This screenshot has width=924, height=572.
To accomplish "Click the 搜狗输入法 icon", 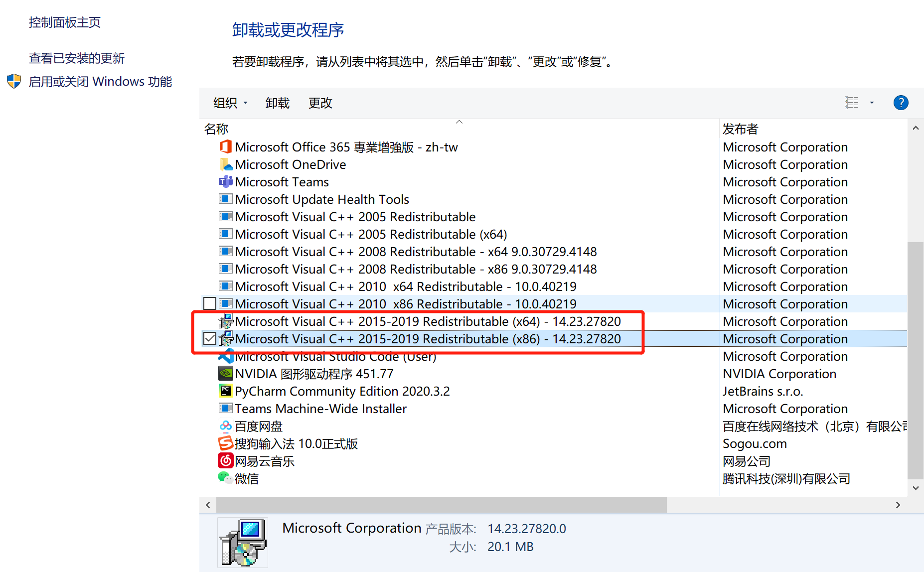I will click(226, 443).
